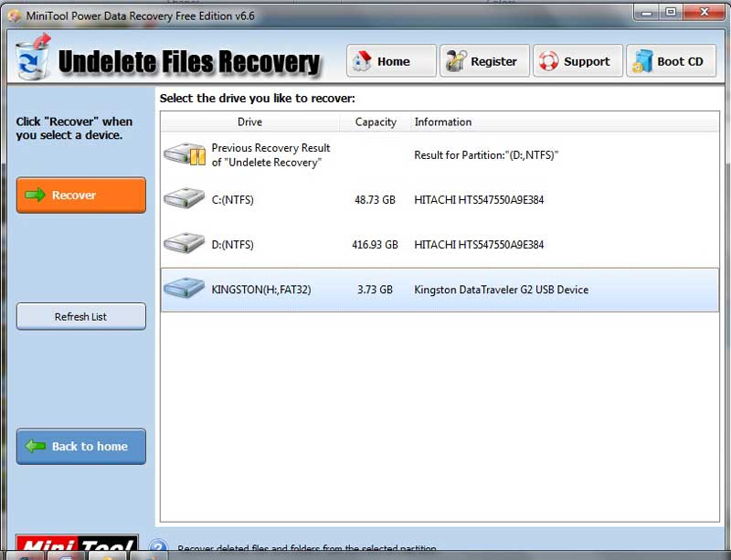Click the blue help question mark icon

(x=158, y=546)
